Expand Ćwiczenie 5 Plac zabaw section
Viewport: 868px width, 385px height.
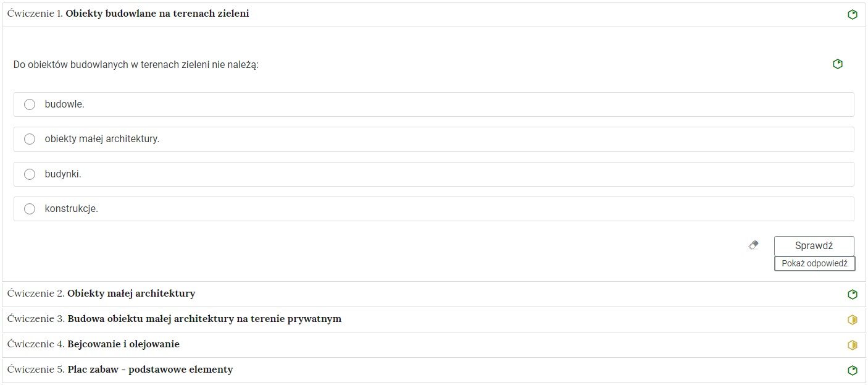point(150,370)
